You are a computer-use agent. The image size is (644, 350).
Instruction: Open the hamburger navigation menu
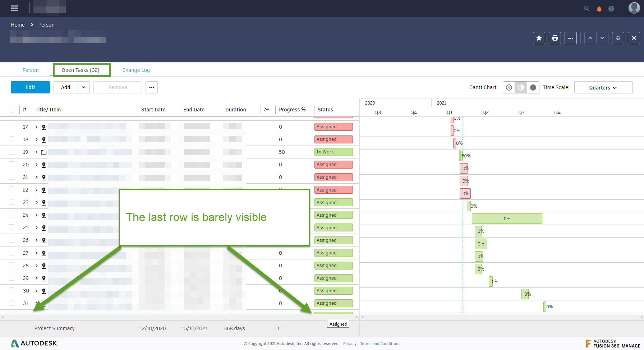coord(15,8)
